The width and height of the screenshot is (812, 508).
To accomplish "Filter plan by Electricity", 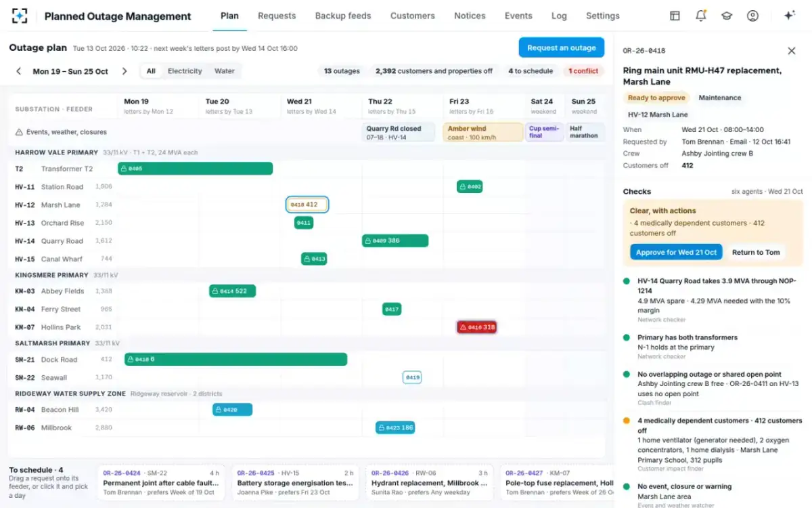I will pos(185,71).
